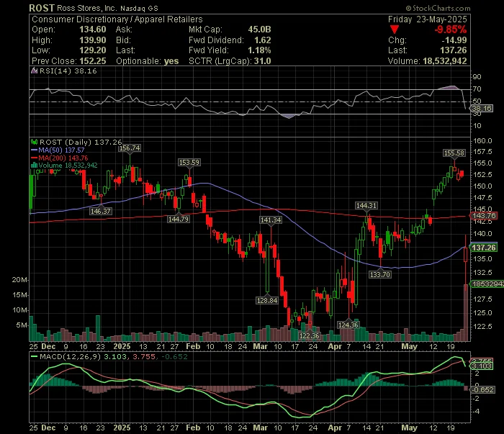504x434 pixels.
Task: Click the Low value 129.20
Action: (x=93, y=50)
